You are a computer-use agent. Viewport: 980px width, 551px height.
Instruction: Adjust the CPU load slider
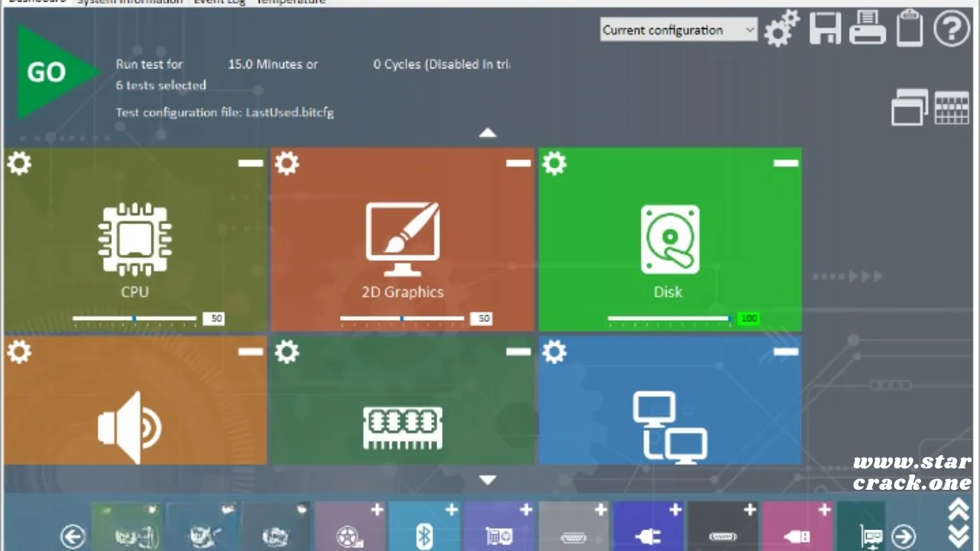pyautogui.click(x=135, y=318)
